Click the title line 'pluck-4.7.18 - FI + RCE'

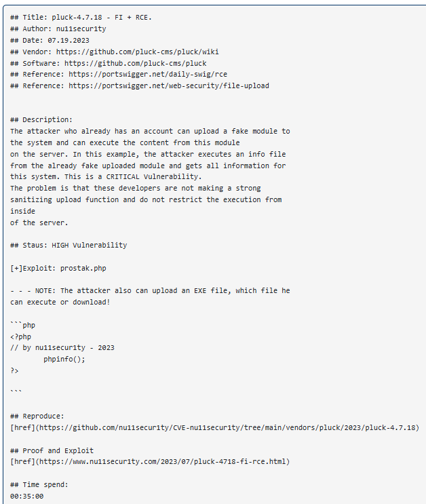[102, 17]
